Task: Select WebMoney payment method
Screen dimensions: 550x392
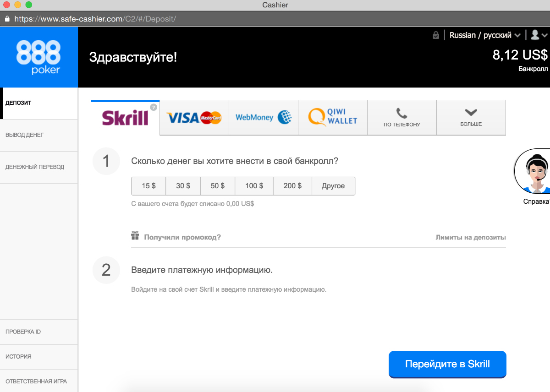Action: coord(264,117)
